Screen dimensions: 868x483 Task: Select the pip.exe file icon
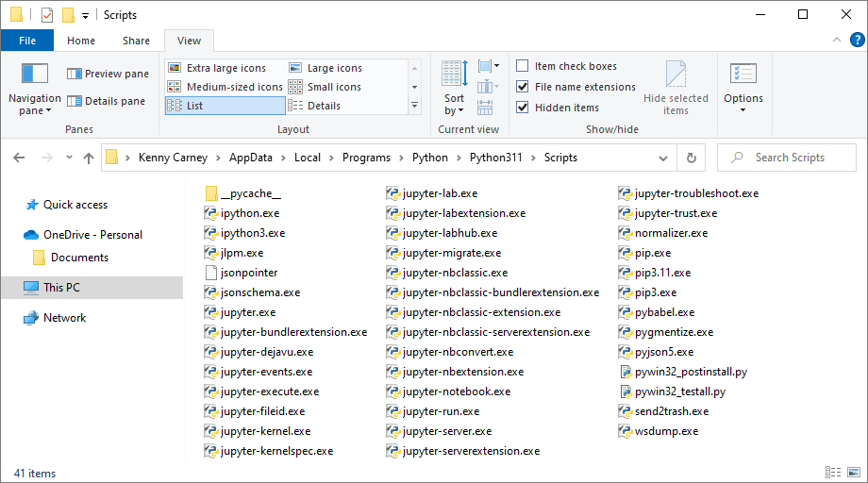[626, 253]
